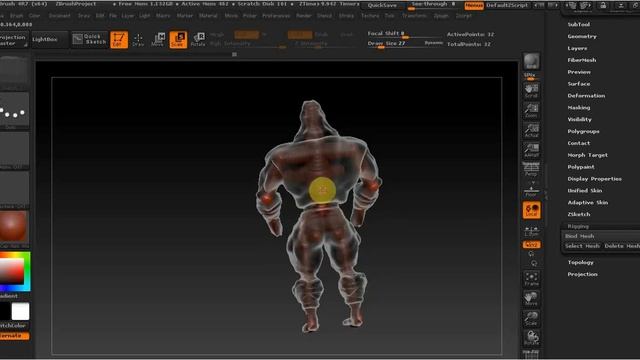Select the Zoom canvas icon

(x=531, y=111)
